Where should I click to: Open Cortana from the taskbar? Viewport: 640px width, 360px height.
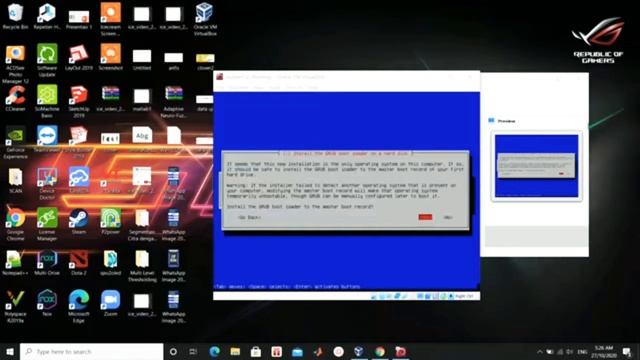click(173, 351)
